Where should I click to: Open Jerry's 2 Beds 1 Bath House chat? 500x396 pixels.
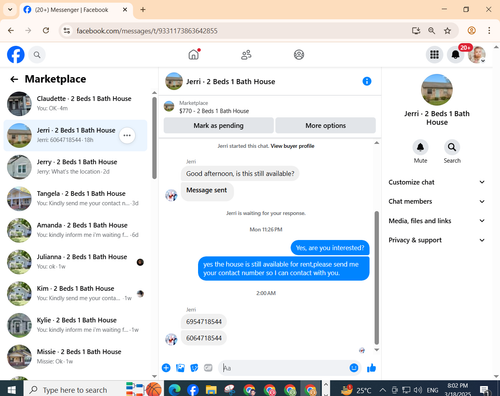pyautogui.click(x=75, y=167)
